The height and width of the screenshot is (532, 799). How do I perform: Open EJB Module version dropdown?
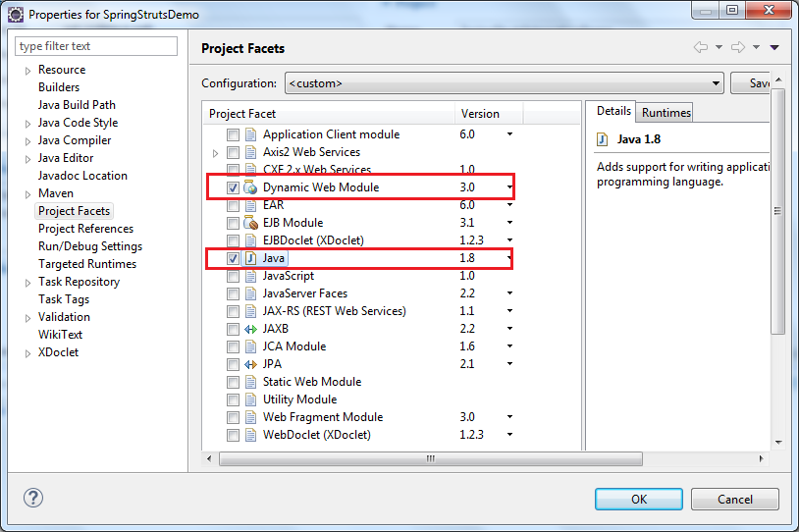[509, 223]
